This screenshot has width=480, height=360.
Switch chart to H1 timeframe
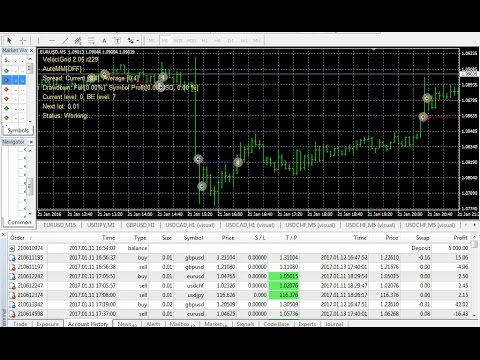pos(204,41)
